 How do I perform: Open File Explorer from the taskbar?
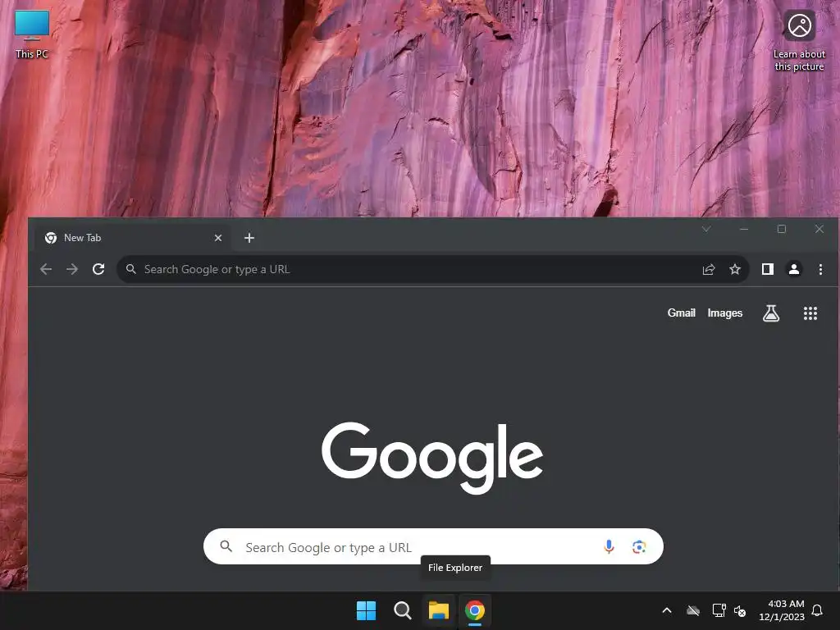click(x=438, y=610)
